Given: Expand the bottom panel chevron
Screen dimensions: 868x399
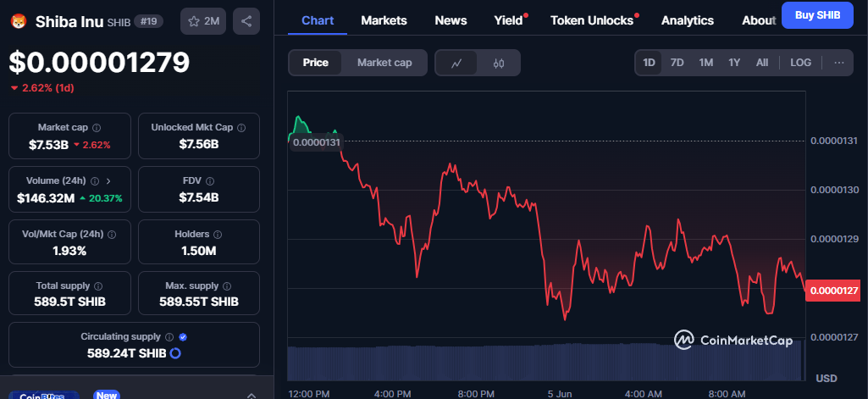Looking at the screenshot, I should click(x=251, y=396).
